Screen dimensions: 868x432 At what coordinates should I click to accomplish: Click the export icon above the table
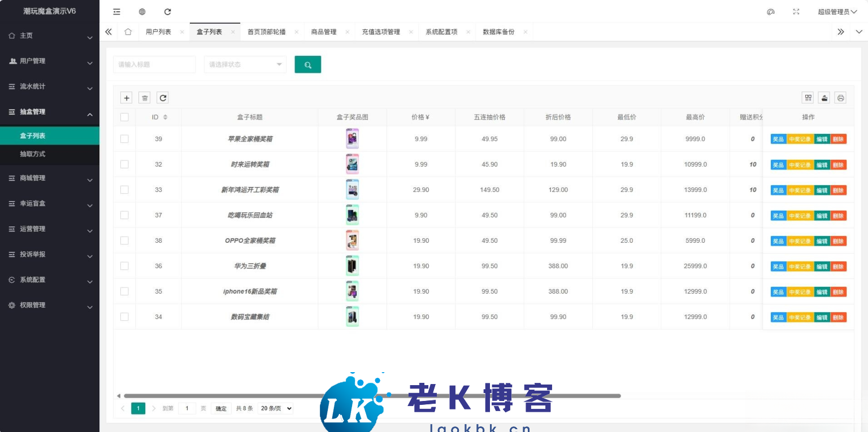click(x=824, y=98)
